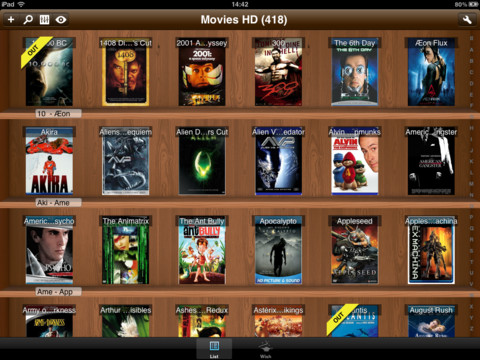Screen dimensions: 480x360
Task: Jump to letter S in the side index
Action: [x=471, y=251]
